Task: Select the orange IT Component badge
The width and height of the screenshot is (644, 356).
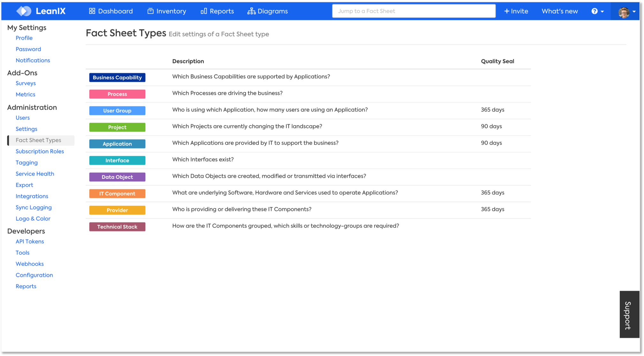Action: coord(117,194)
